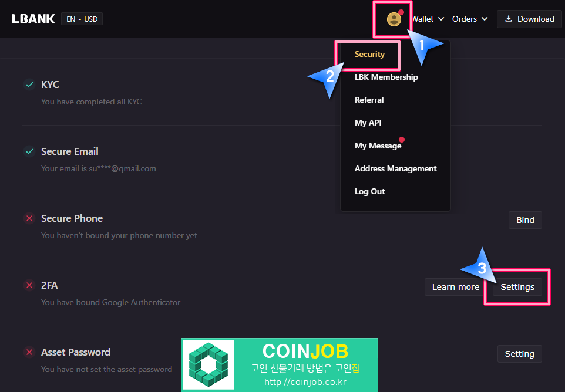Screen dimensions: 565x392
Task: Expand the Wallet dropdown
Action: (428, 19)
